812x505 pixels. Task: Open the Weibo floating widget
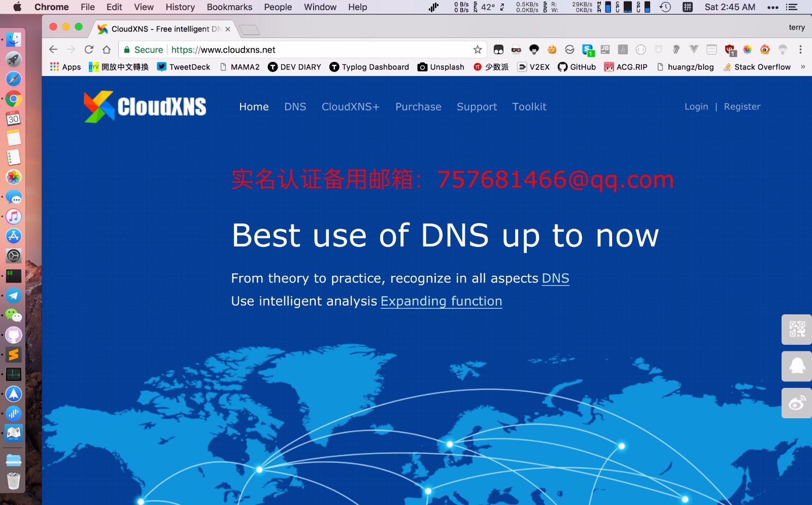pyautogui.click(x=797, y=403)
